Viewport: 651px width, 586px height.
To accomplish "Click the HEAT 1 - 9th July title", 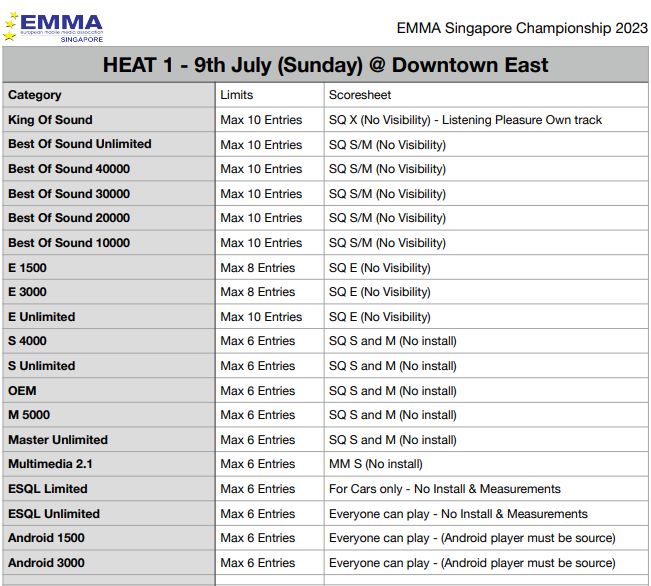I will [325, 65].
